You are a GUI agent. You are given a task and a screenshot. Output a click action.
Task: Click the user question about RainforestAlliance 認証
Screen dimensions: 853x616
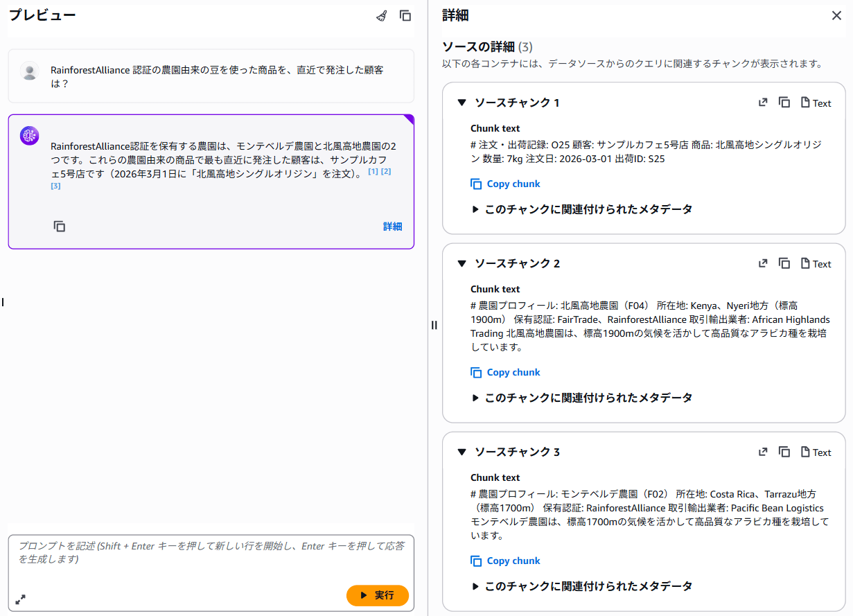217,76
